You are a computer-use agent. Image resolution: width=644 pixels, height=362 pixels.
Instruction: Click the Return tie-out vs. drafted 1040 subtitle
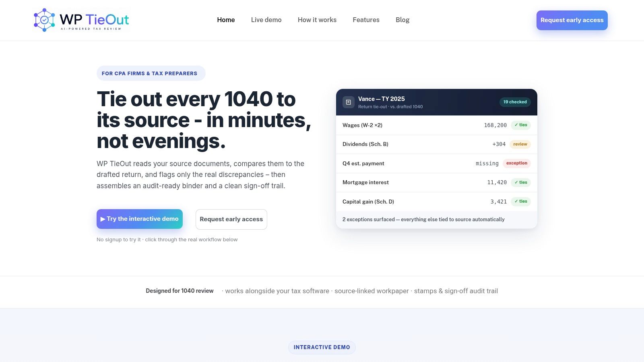[x=390, y=107]
